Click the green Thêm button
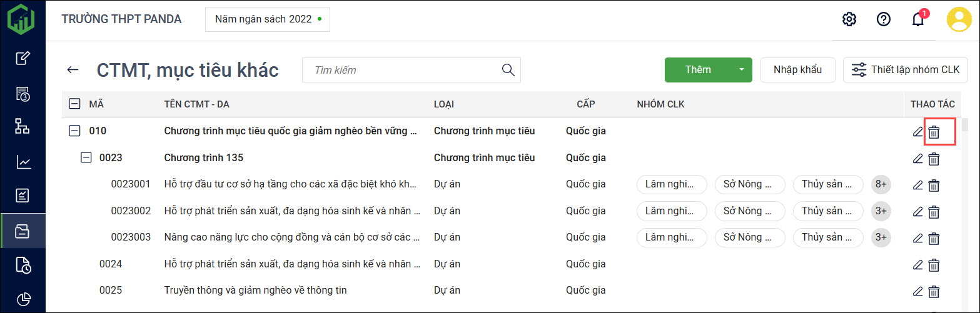This screenshot has height=313, width=980. click(698, 70)
